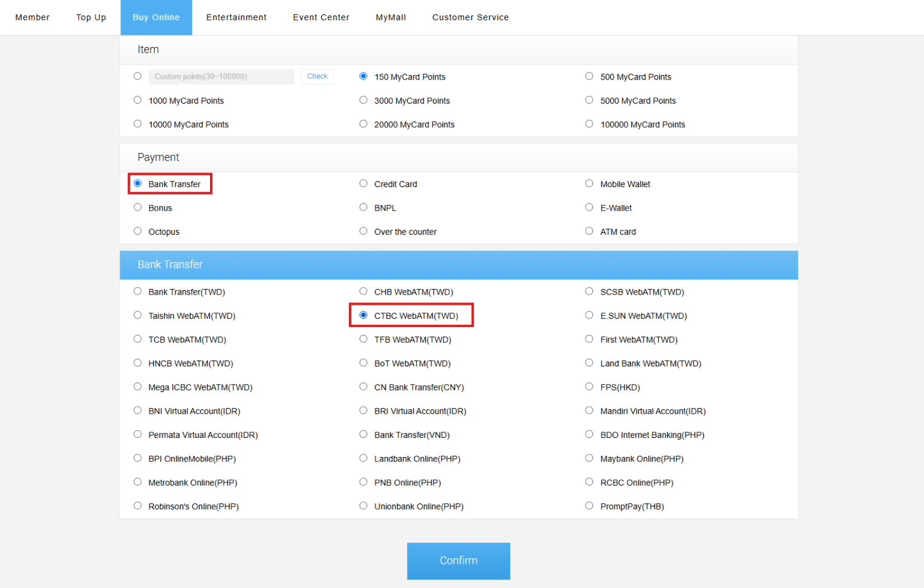Select 150 MyCard Points

coord(363,76)
